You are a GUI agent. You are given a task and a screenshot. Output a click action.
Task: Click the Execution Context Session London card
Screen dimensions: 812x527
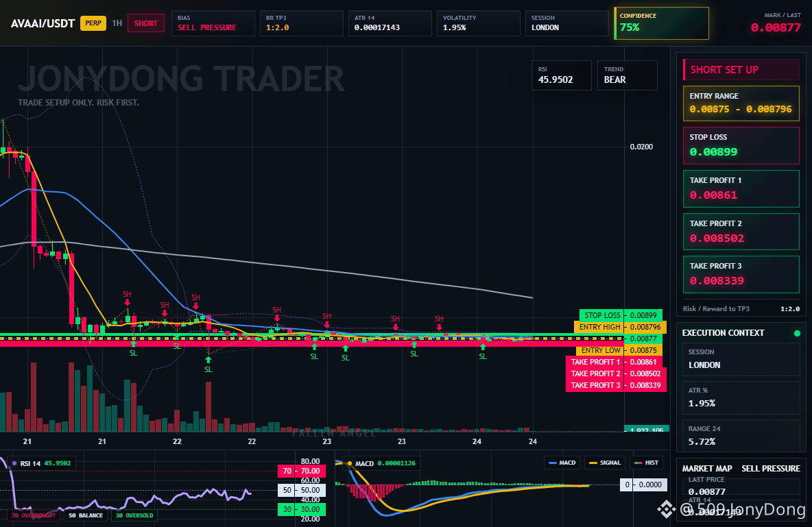[741, 358]
